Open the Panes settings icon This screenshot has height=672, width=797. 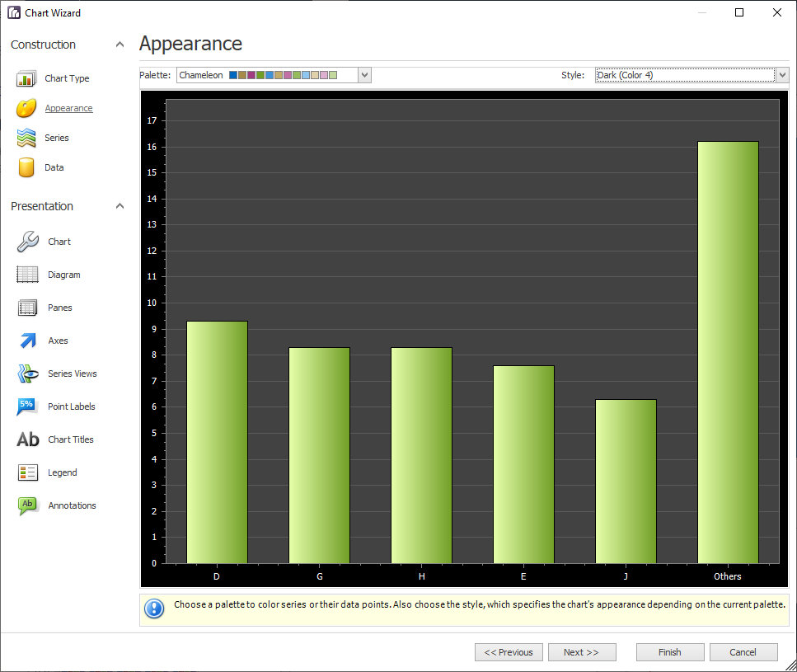(26, 307)
